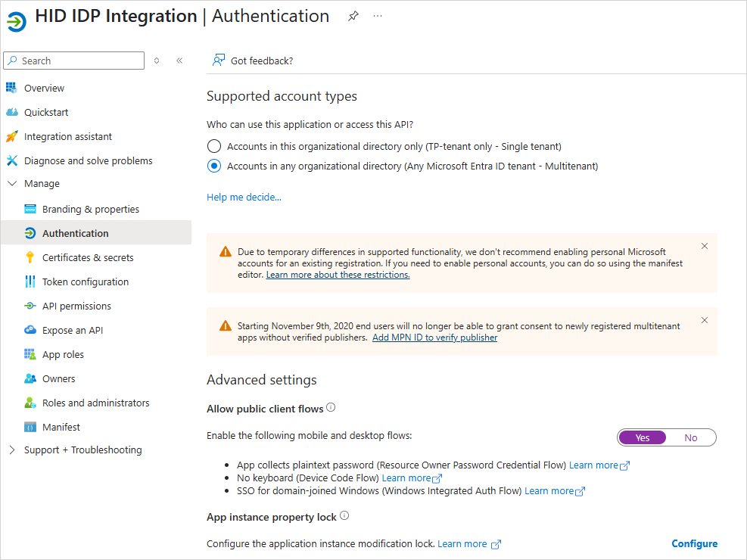Click Add MPN ID to verify publisher
This screenshot has width=747, height=560.
point(434,338)
